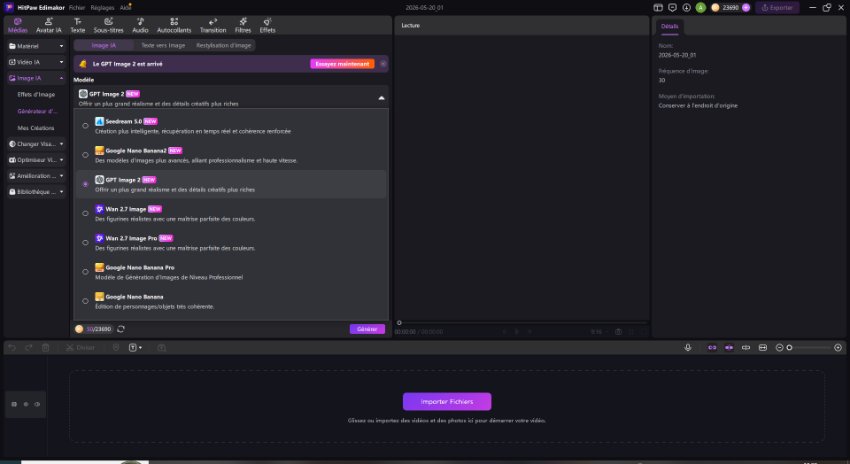This screenshot has height=464, width=850.
Task: Select the Wan 2.7 Image model
Action: click(x=231, y=214)
